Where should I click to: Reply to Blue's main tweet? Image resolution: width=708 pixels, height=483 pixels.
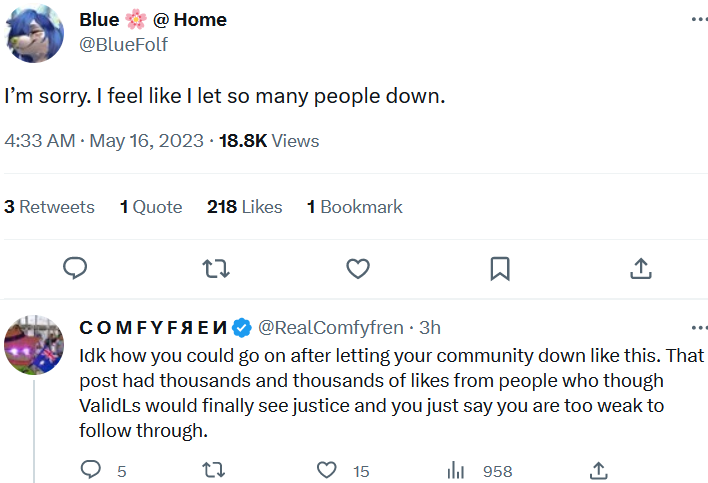[75, 268]
